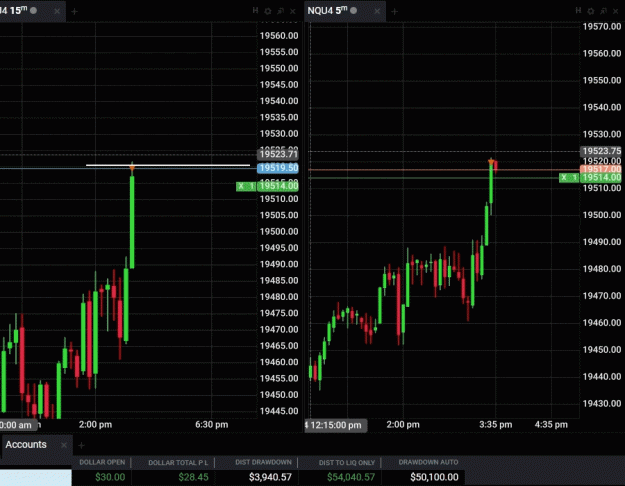Click the 2:00 pm label on 15m chart
The height and width of the screenshot is (486, 625).
coord(95,425)
